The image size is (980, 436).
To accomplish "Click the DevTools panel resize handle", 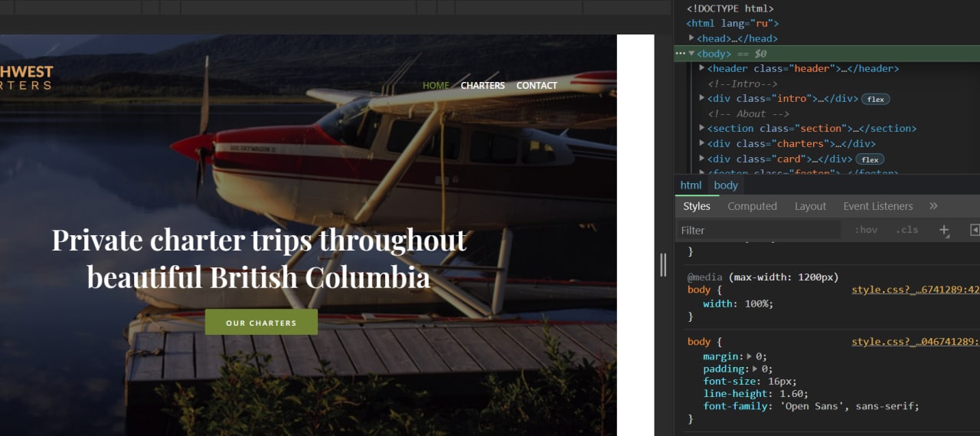I will pyautogui.click(x=663, y=264).
